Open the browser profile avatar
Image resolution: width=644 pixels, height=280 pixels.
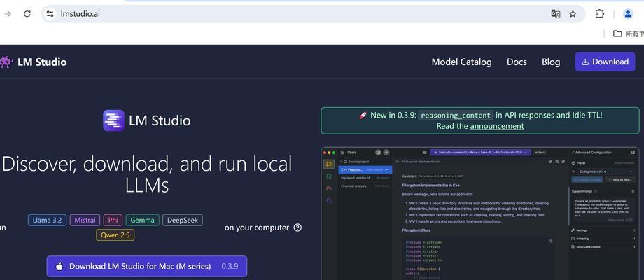point(628,13)
